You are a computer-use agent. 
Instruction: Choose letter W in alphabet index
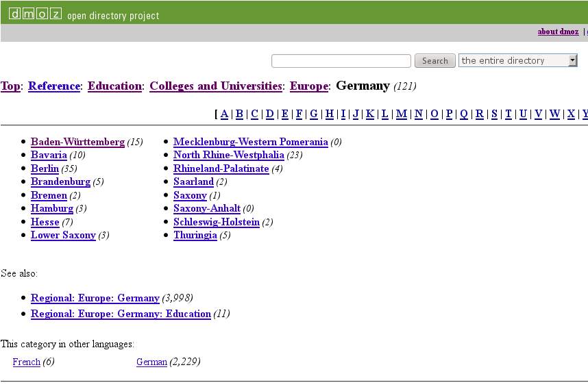point(554,114)
